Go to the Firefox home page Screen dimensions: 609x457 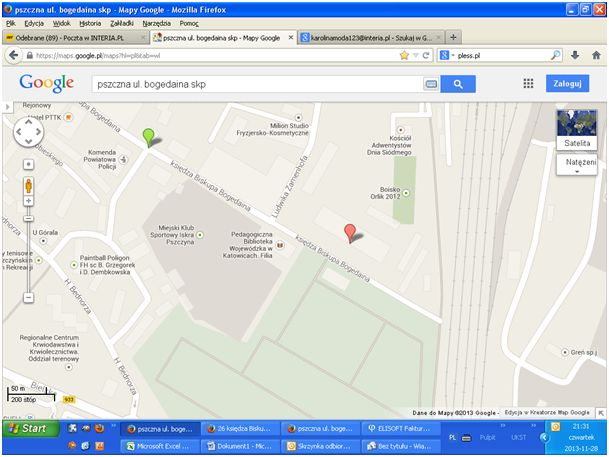point(596,55)
